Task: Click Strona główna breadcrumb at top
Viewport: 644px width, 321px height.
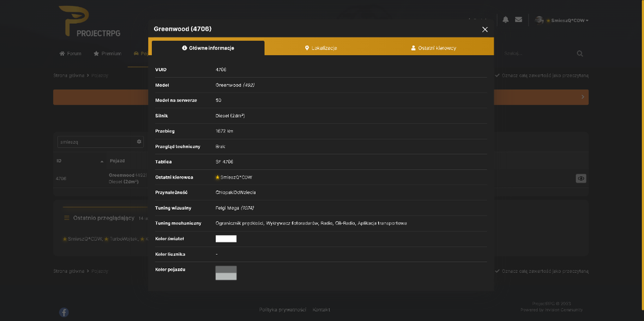Action: tap(69, 75)
